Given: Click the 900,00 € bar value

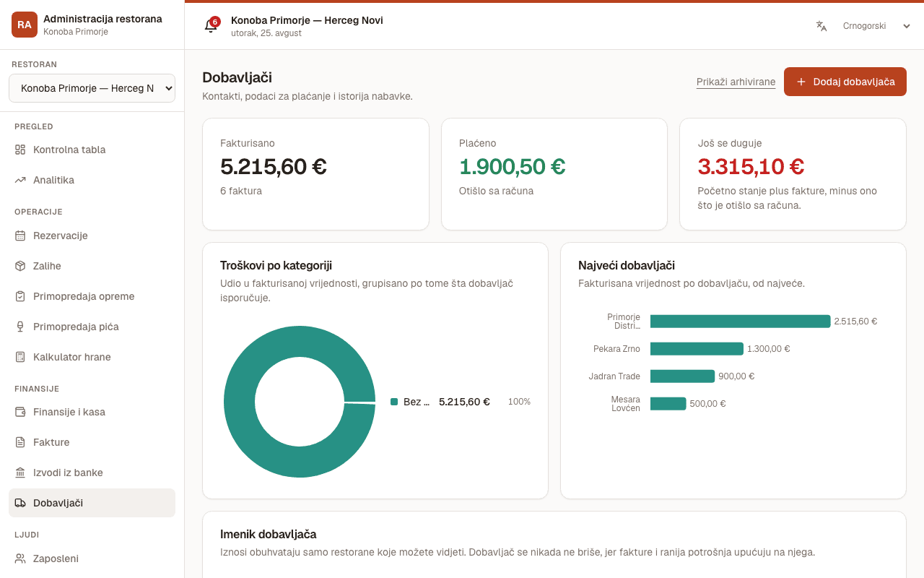Looking at the screenshot, I should pos(736,376).
